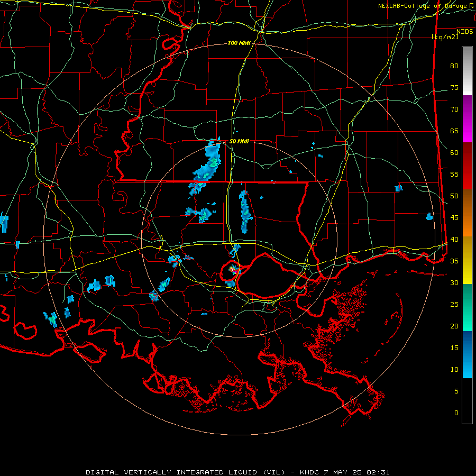Click the orange segment of the VIL color bar
Screen dimensions: 476x476
click(x=467, y=213)
